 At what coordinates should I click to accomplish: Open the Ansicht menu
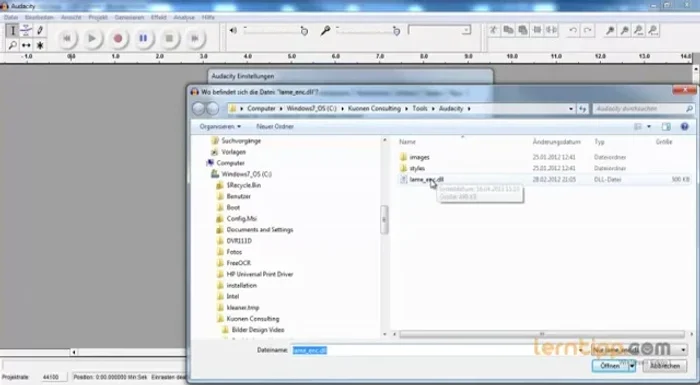pyautogui.click(x=71, y=17)
